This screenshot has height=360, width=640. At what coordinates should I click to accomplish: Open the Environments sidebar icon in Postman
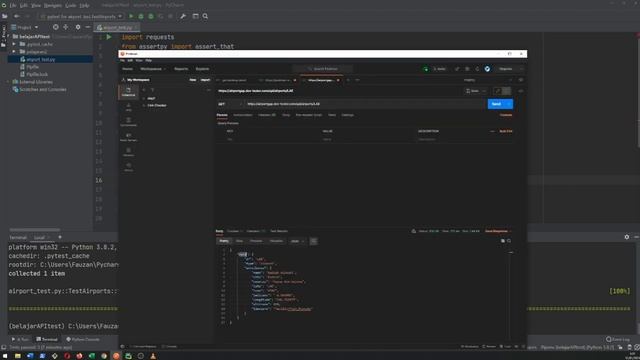pos(128,122)
